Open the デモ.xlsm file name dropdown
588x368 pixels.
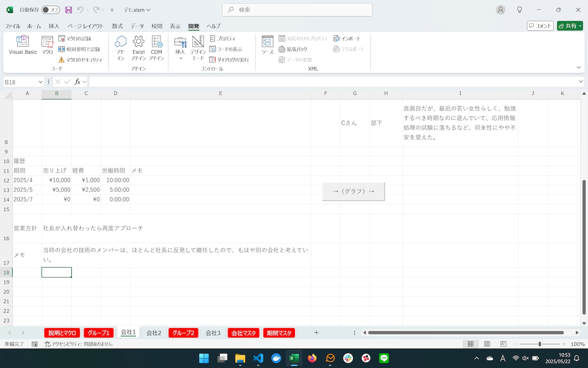point(137,10)
